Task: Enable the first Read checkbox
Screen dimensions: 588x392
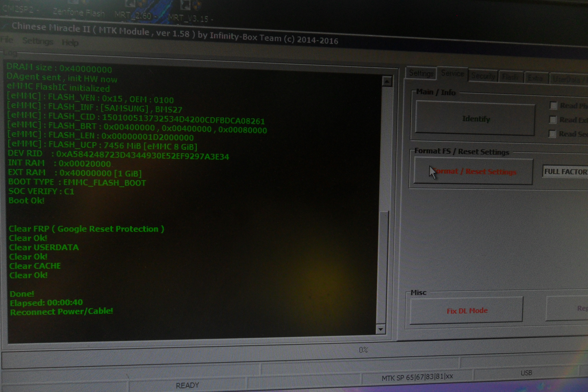Action: point(553,106)
